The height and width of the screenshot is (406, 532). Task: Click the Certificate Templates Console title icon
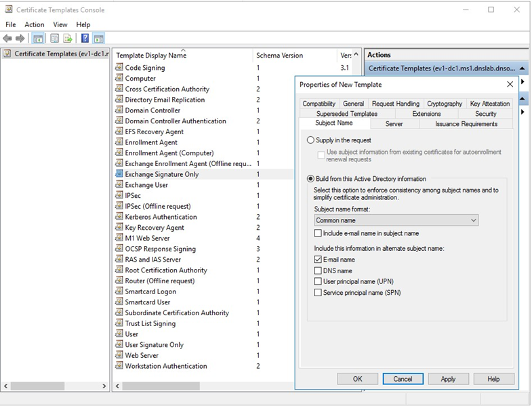click(x=9, y=9)
